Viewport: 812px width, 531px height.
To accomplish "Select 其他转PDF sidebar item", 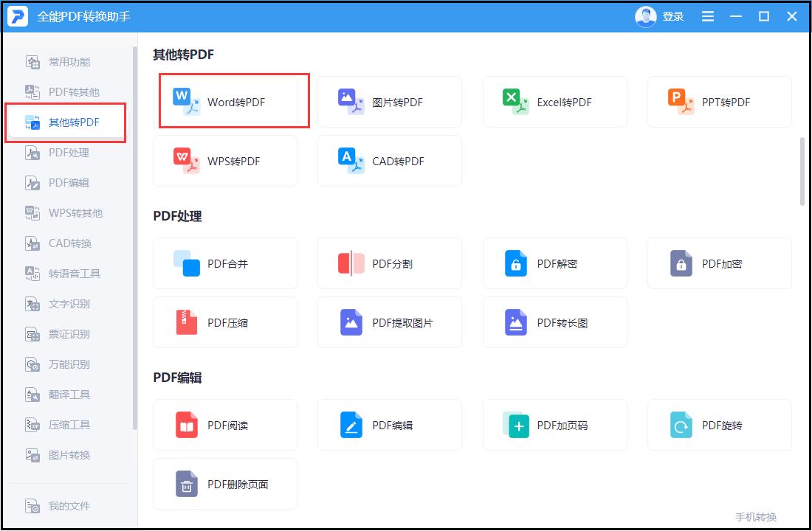I will point(67,122).
